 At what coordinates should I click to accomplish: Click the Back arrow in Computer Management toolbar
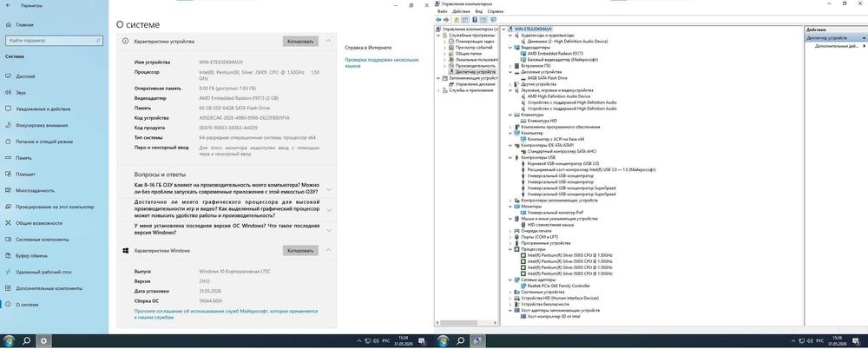[439, 19]
